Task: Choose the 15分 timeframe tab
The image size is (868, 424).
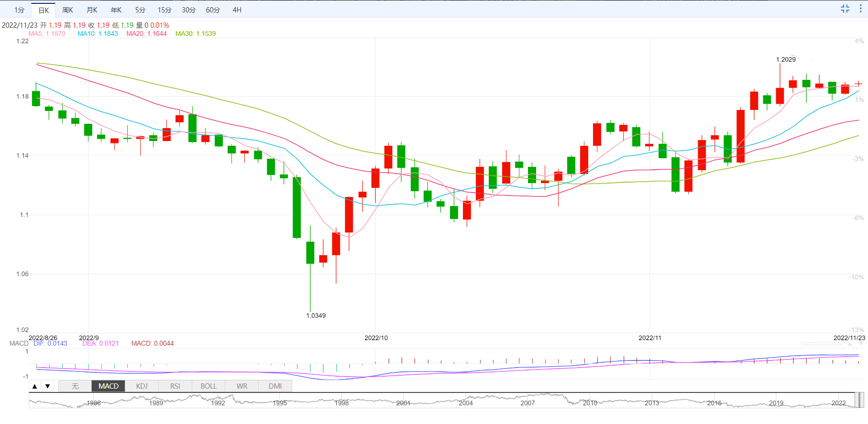Action: tap(165, 10)
